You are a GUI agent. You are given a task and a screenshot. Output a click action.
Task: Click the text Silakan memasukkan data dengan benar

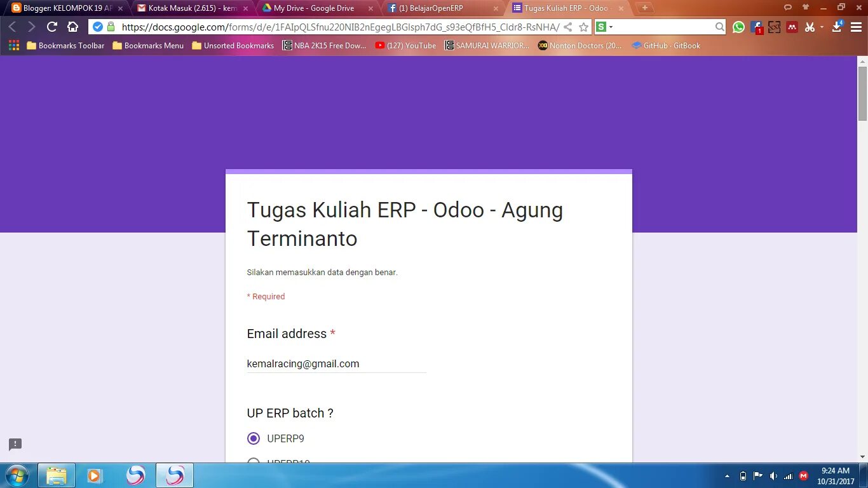pos(322,273)
